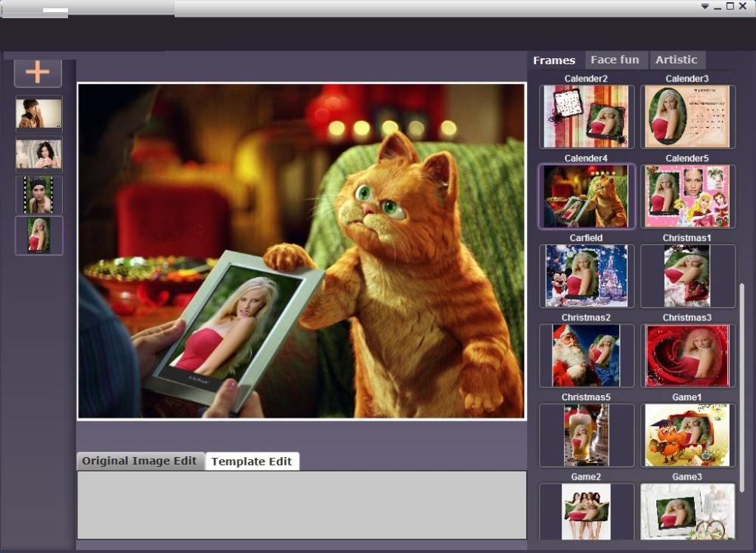The height and width of the screenshot is (553, 756).
Task: Pick the Christmas5 beer glass template
Action: click(x=587, y=435)
